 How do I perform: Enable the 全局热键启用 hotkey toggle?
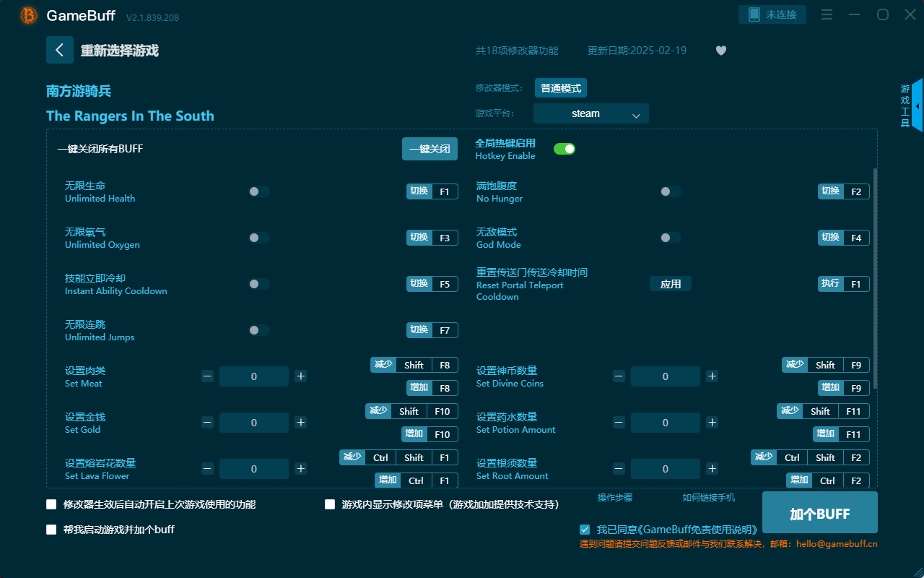pos(564,148)
